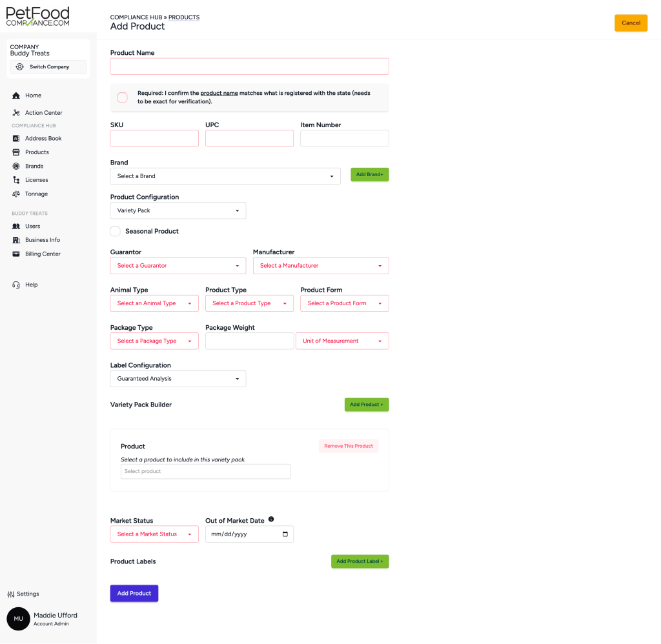This screenshot has width=661, height=644.
Task: Follow the PRODUCTS breadcrumb link
Action: (184, 17)
